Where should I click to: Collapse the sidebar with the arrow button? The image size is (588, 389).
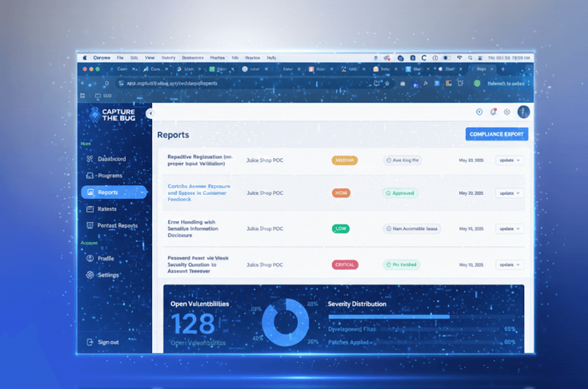150,113
